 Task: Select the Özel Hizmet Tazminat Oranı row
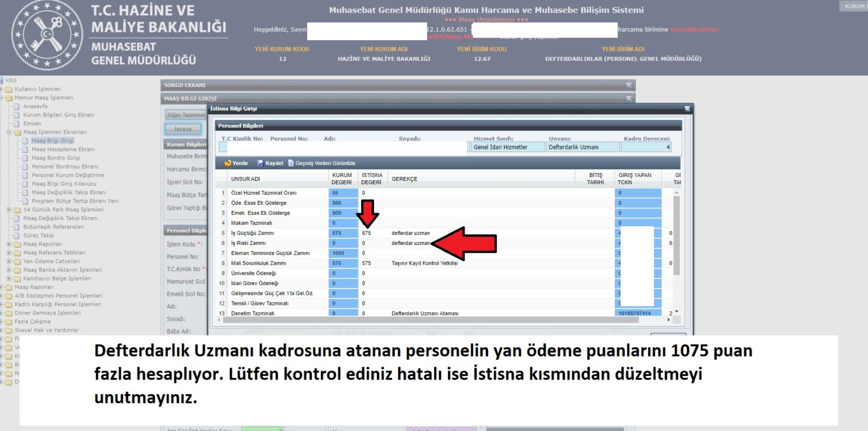444,193
